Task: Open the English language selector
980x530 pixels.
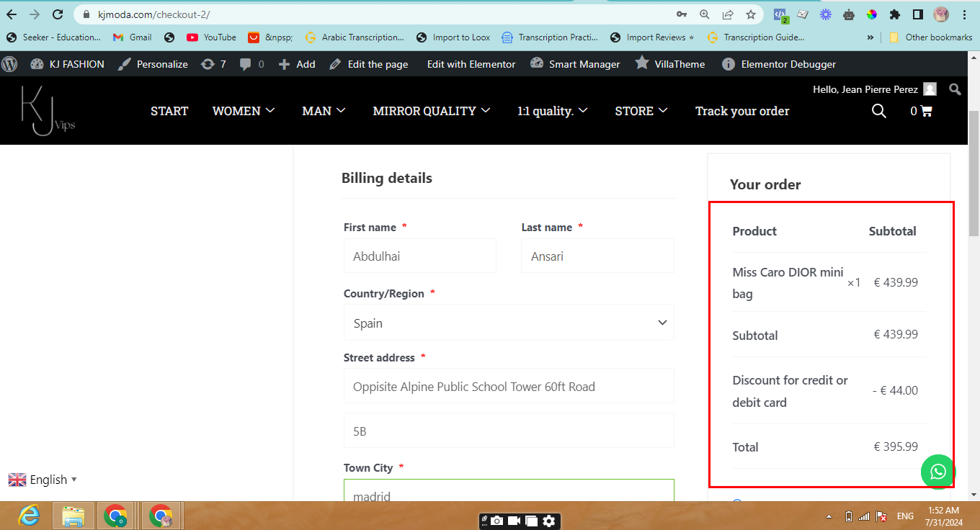Action: click(x=43, y=480)
